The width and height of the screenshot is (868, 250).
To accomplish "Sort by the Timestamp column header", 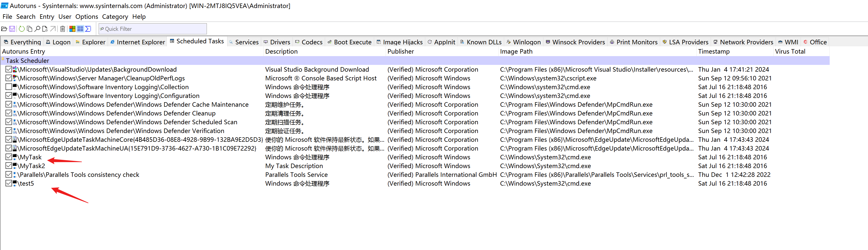I will coord(714,52).
